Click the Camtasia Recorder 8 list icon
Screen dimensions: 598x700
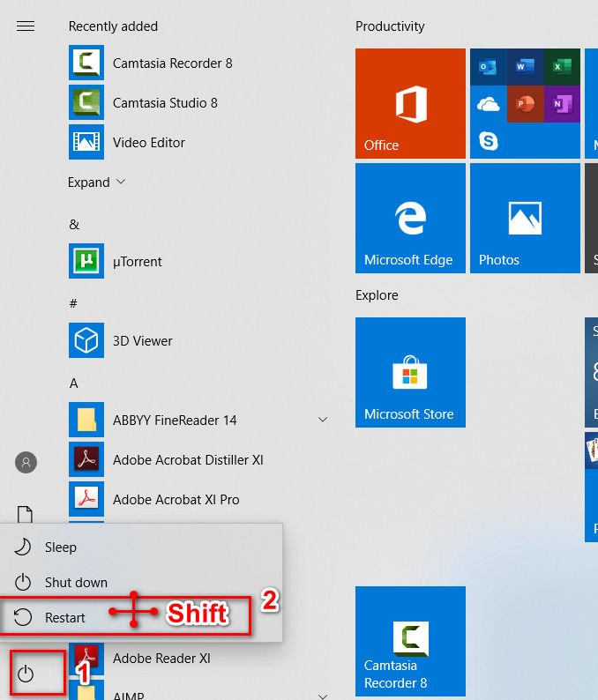point(86,63)
